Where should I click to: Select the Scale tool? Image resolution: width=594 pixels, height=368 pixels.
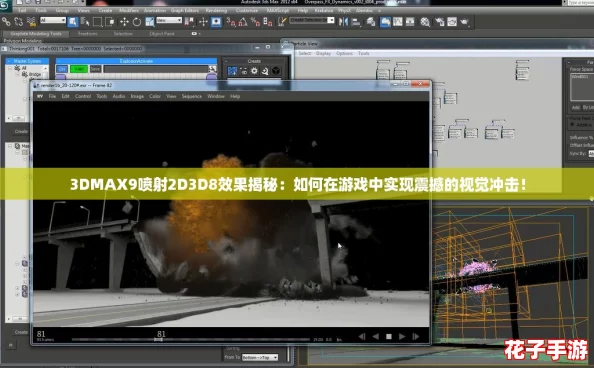pos(150,22)
